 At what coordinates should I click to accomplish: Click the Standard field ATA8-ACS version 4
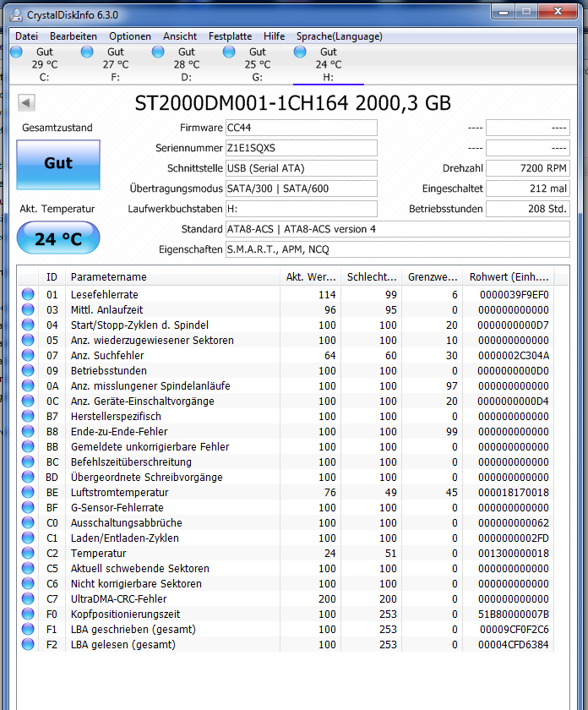pyautogui.click(x=397, y=229)
